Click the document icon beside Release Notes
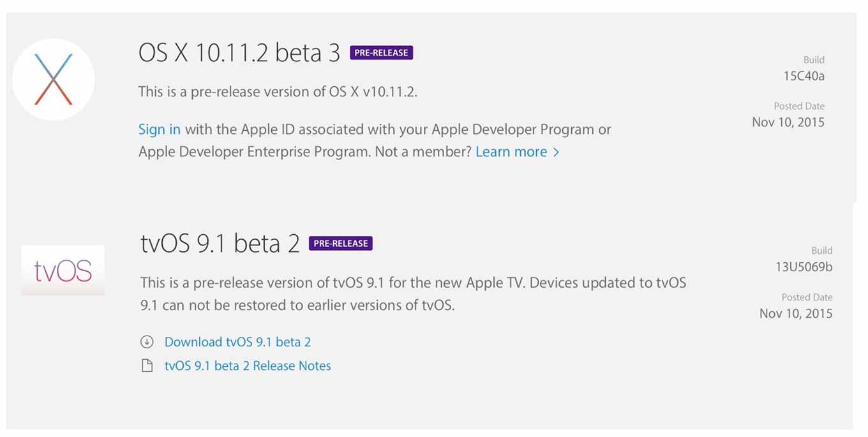Viewport: 868px width, 437px height. [x=147, y=366]
